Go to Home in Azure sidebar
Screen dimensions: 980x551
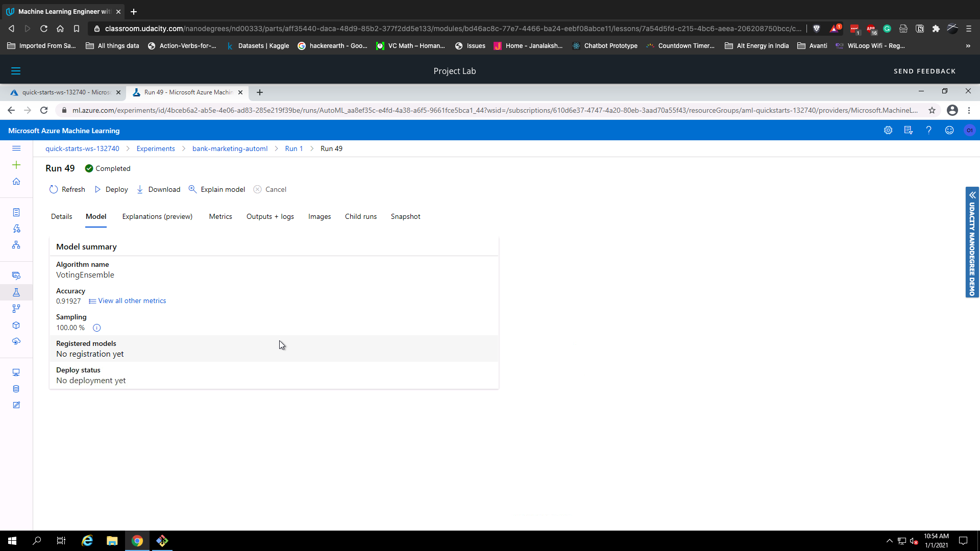click(16, 182)
